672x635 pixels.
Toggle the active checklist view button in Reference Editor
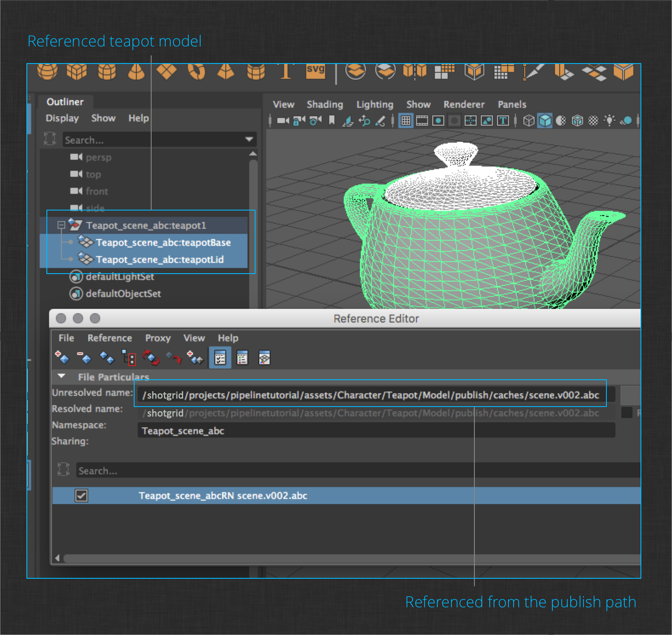220,358
